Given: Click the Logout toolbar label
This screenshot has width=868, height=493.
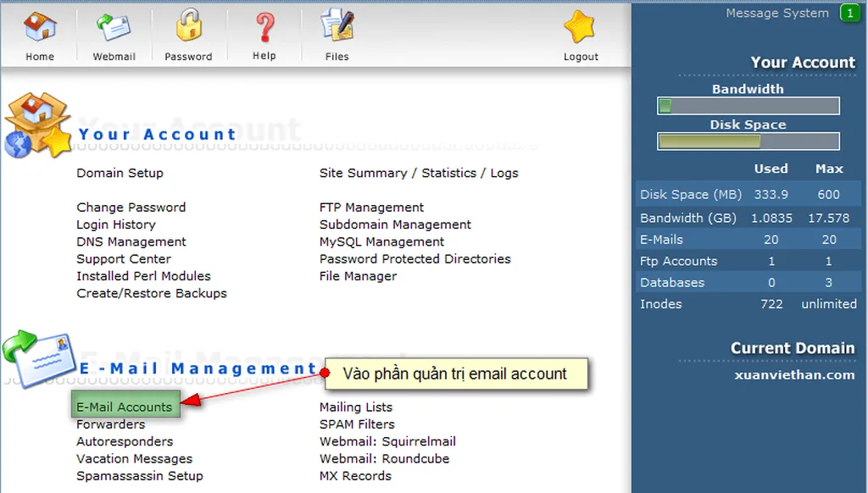Looking at the screenshot, I should [581, 57].
